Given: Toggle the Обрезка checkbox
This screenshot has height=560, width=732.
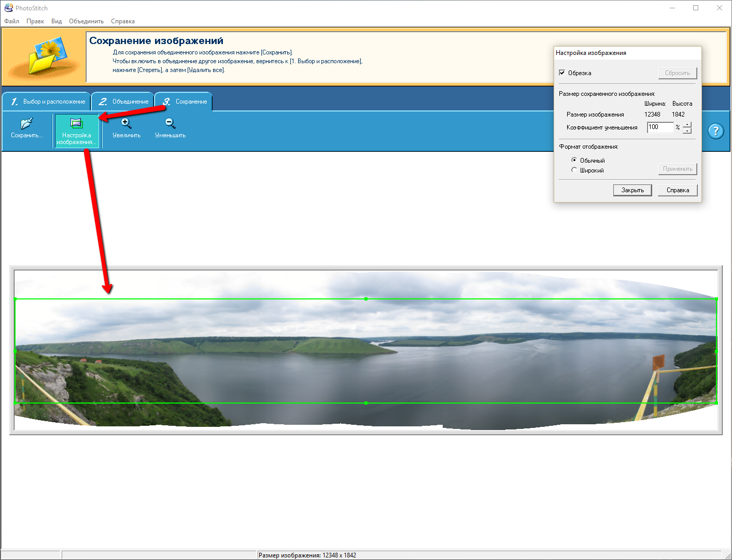Looking at the screenshot, I should (562, 73).
